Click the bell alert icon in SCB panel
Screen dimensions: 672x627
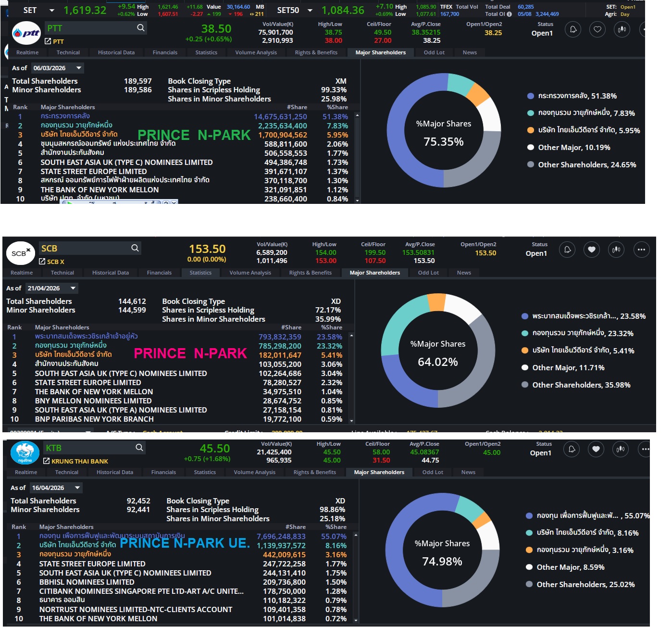coord(567,250)
